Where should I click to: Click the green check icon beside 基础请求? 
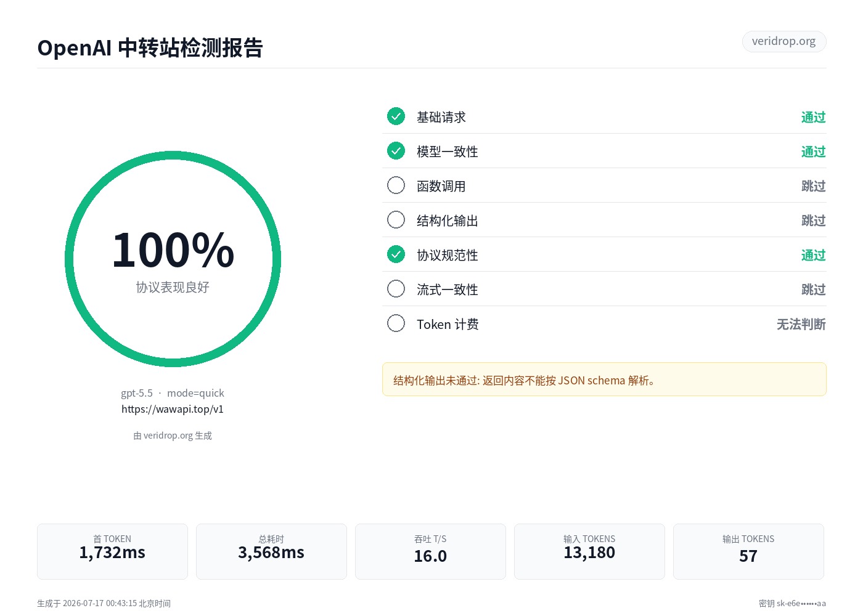click(396, 116)
